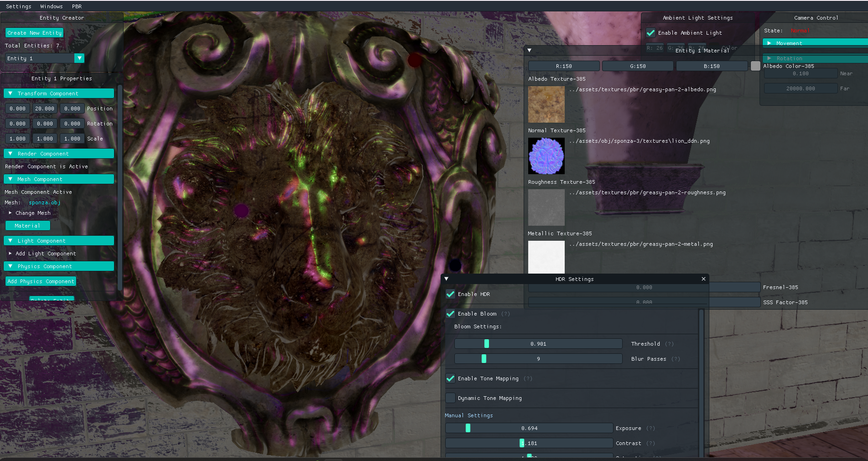The width and height of the screenshot is (868, 461).
Task: Click Enable Tone Mapping help marker (?)
Action: (528, 378)
